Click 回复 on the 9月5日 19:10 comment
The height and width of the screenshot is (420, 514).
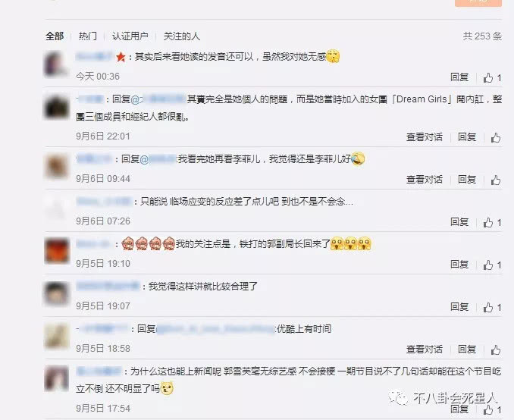(459, 264)
